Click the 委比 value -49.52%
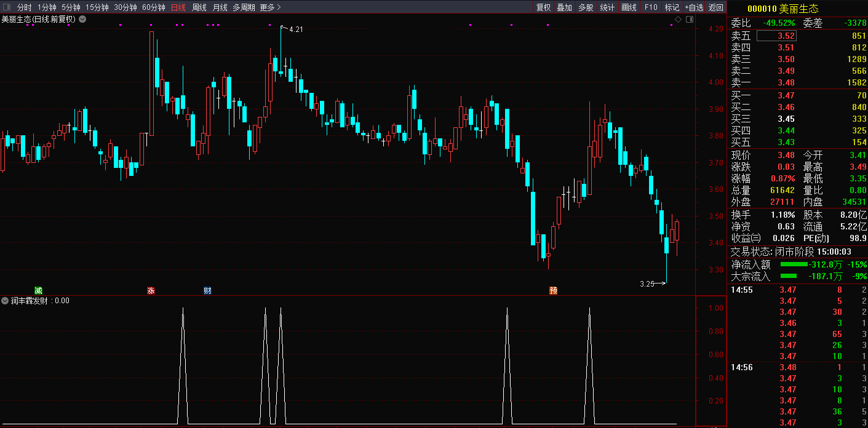The image size is (868, 428). click(779, 23)
